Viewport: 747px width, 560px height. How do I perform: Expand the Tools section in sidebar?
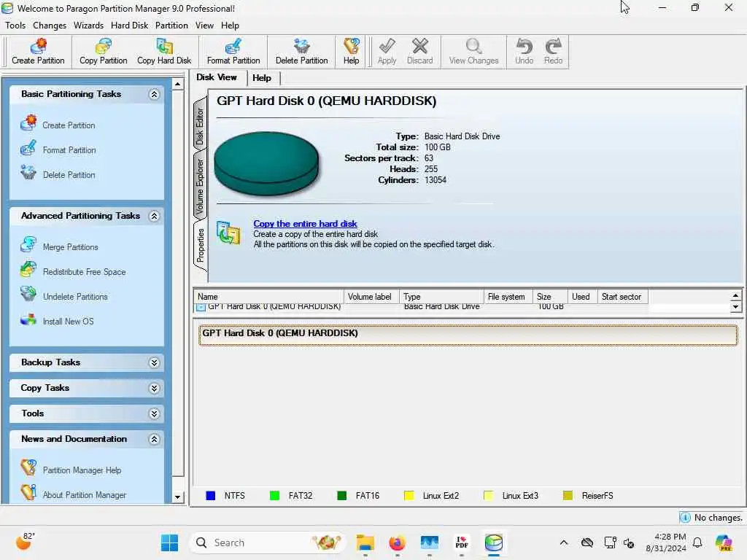click(x=154, y=414)
